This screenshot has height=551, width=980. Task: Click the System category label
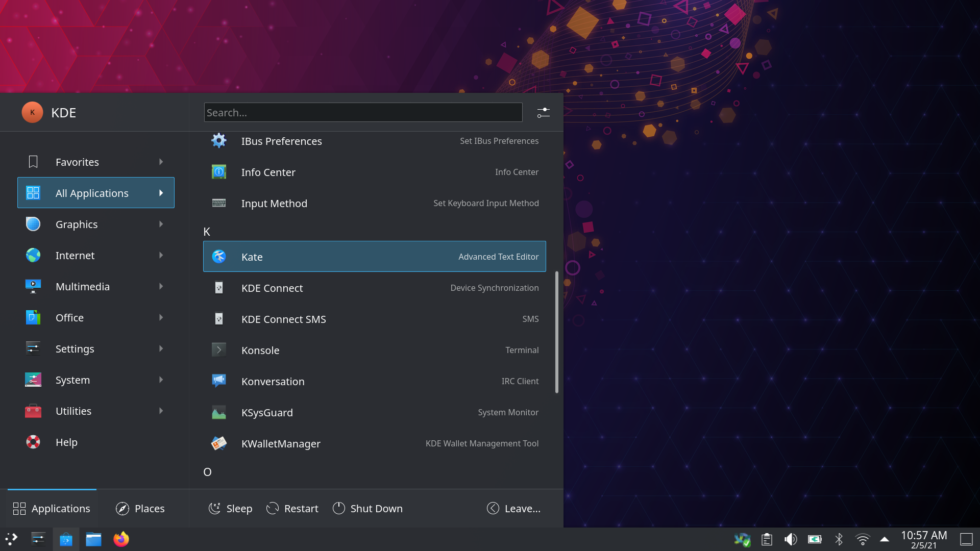(x=72, y=380)
